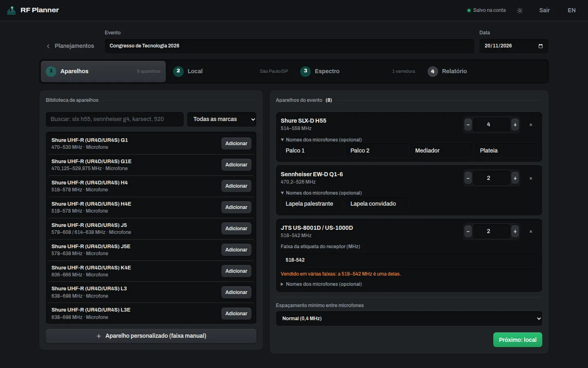Edit the Lapela convidado name field
Image resolution: width=588 pixels, height=368 pixels.
(377, 204)
